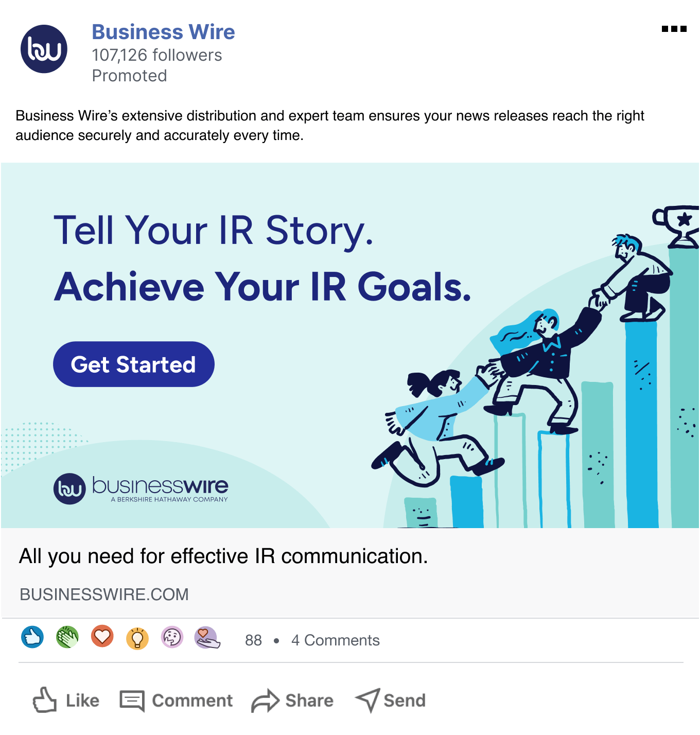The height and width of the screenshot is (735, 700).
Task: Open the Business Wire profile logo
Action: click(44, 49)
